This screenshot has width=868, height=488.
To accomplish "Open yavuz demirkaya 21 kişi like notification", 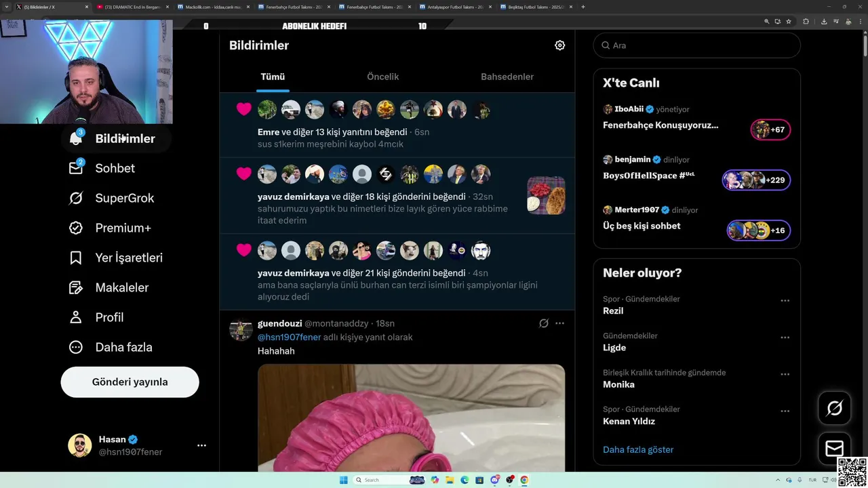I will tap(397, 272).
